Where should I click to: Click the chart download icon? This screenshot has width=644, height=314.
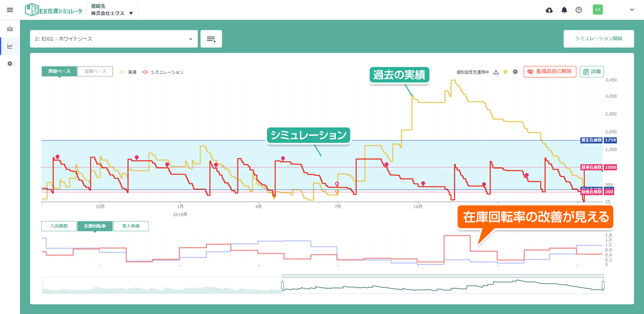tap(496, 72)
